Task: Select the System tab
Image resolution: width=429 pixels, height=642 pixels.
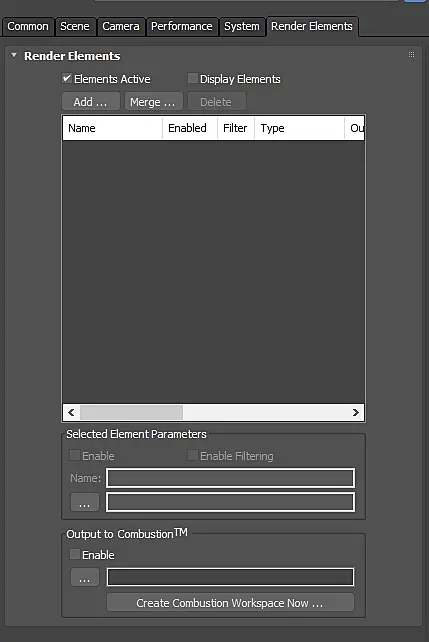Action: pos(242,27)
